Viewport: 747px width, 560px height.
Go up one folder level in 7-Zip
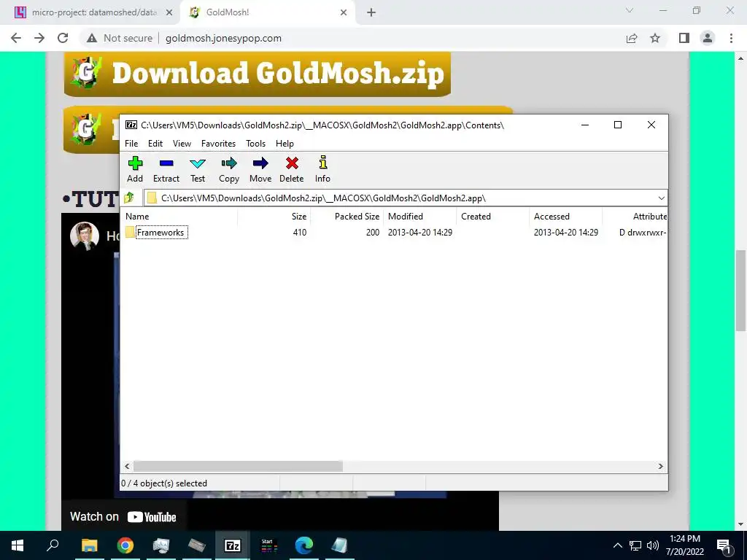click(129, 198)
